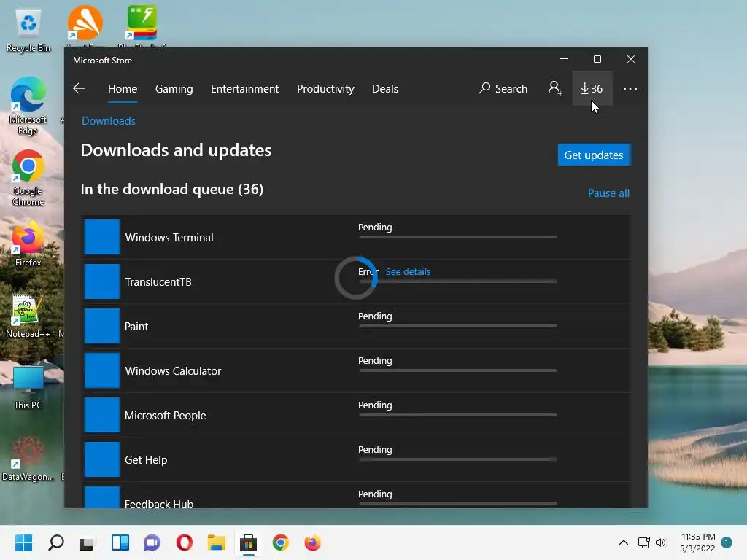The height and width of the screenshot is (560, 747).
Task: Open Task View on the taskbar
Action: [x=88, y=542]
